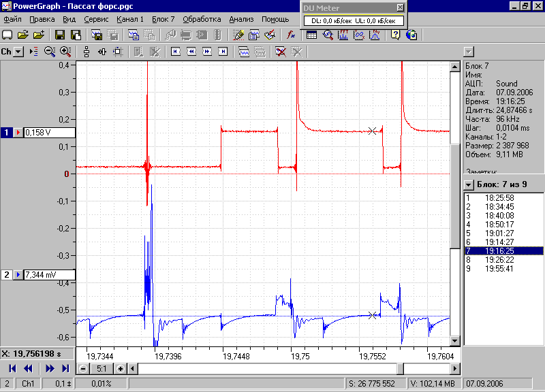This screenshot has height=392, width=545.
Task: Jump to the first block with the toolbar button
Action: (176, 52)
